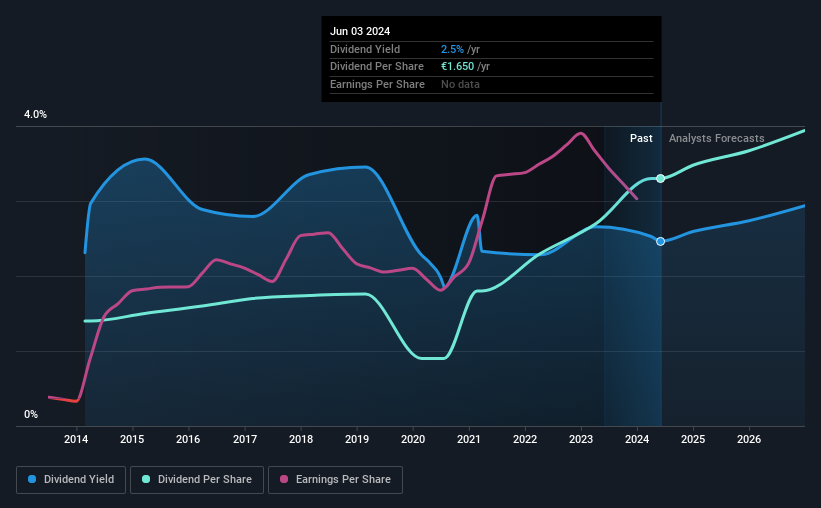Click the 2017 x-axis label

coord(245,439)
